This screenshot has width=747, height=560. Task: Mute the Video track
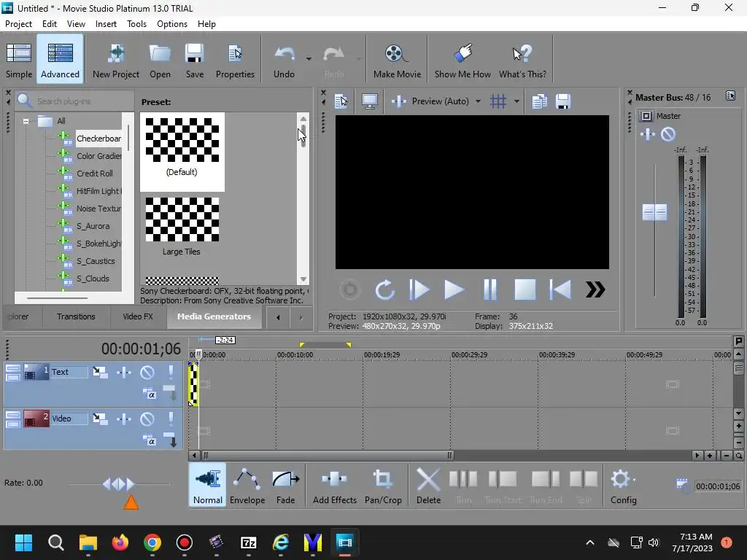(147, 419)
